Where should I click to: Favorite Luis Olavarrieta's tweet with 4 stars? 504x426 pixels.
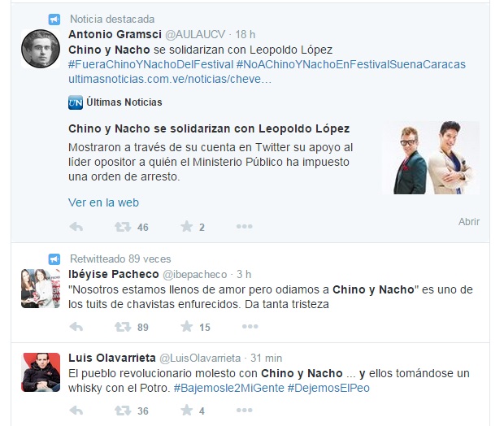[186, 411]
